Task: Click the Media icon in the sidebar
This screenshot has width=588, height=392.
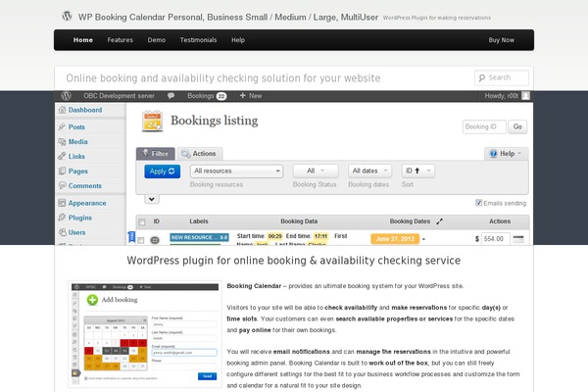Action: point(62,141)
